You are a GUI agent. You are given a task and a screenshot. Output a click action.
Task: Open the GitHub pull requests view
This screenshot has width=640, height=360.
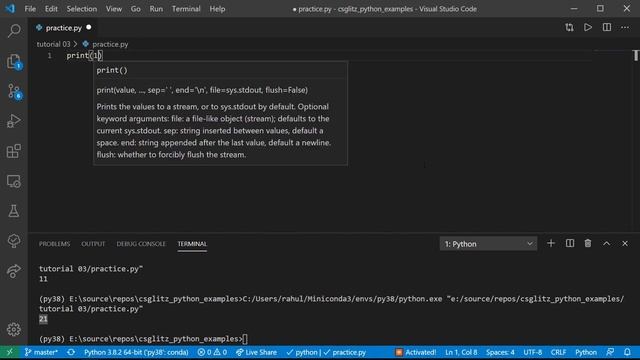pos(14,241)
